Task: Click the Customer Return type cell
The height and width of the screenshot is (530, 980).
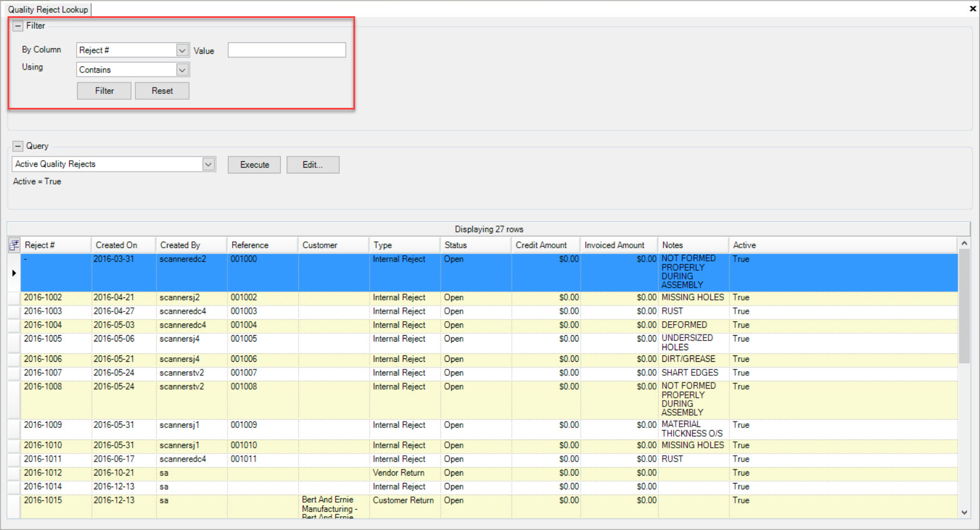Action: [405, 506]
